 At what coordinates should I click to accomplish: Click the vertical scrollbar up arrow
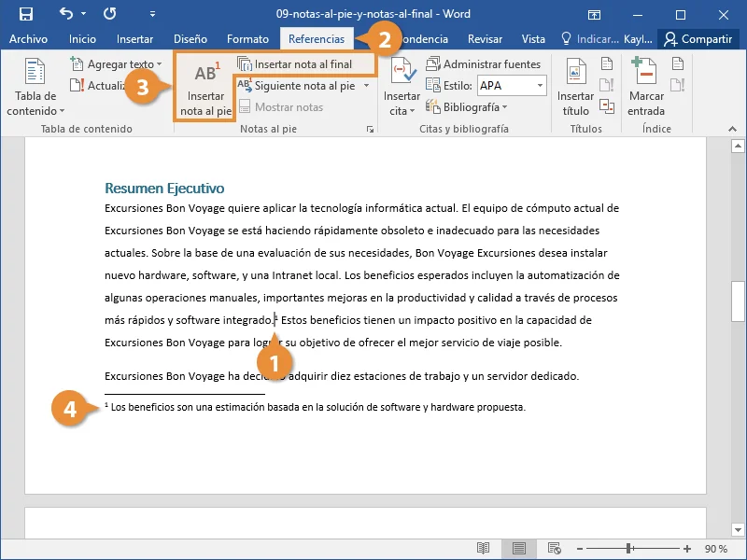pos(738,146)
